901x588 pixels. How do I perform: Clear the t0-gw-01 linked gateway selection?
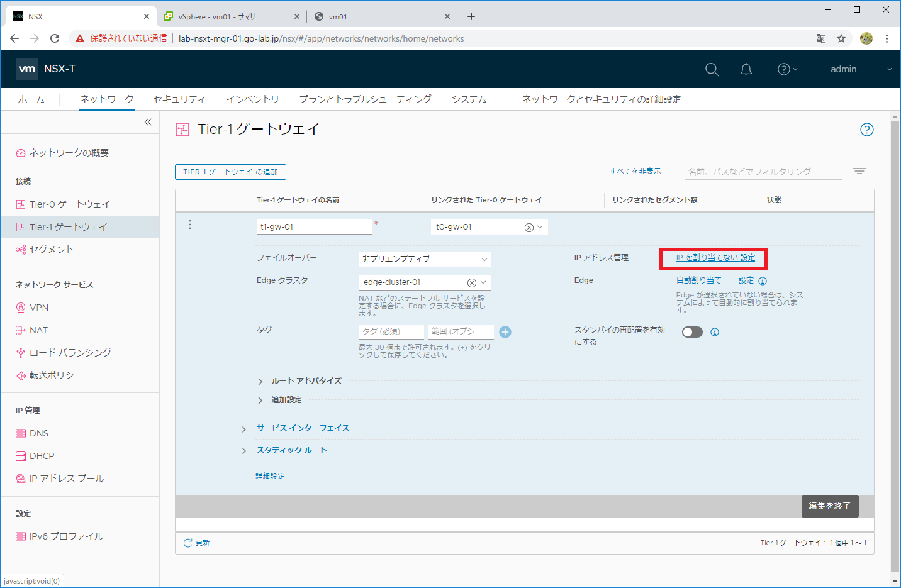(x=529, y=228)
